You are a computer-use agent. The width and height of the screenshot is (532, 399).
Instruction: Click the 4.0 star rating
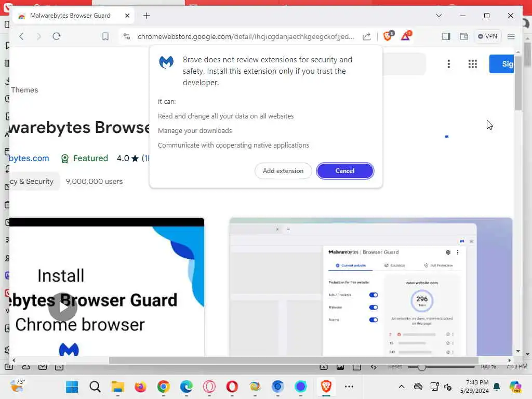tap(128, 158)
